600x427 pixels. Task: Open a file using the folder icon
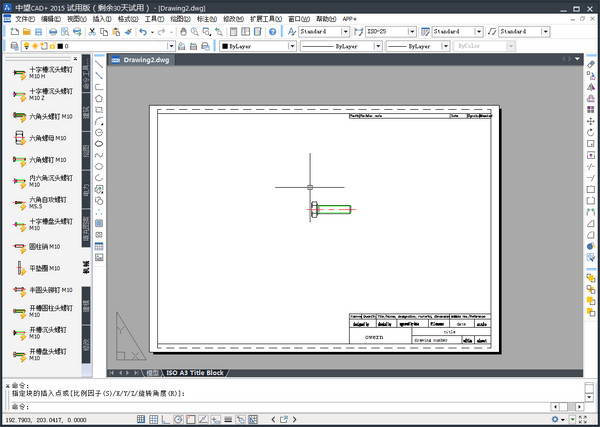pyautogui.click(x=26, y=32)
